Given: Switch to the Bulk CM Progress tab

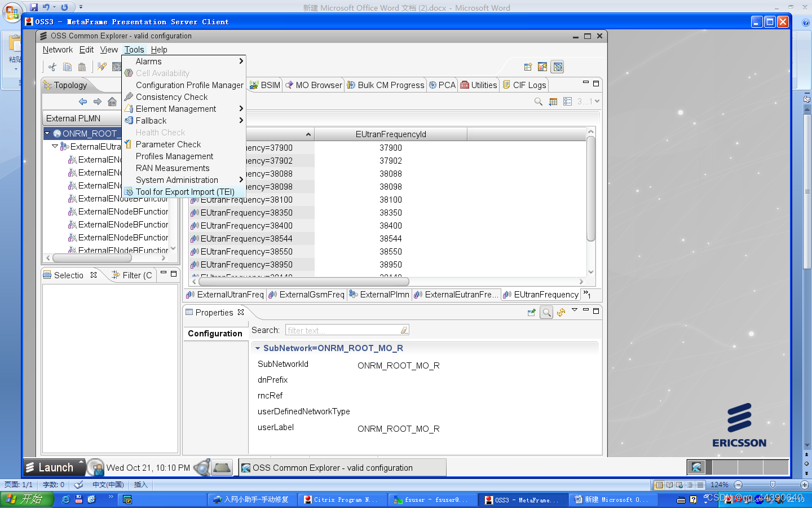Looking at the screenshot, I should coord(386,85).
